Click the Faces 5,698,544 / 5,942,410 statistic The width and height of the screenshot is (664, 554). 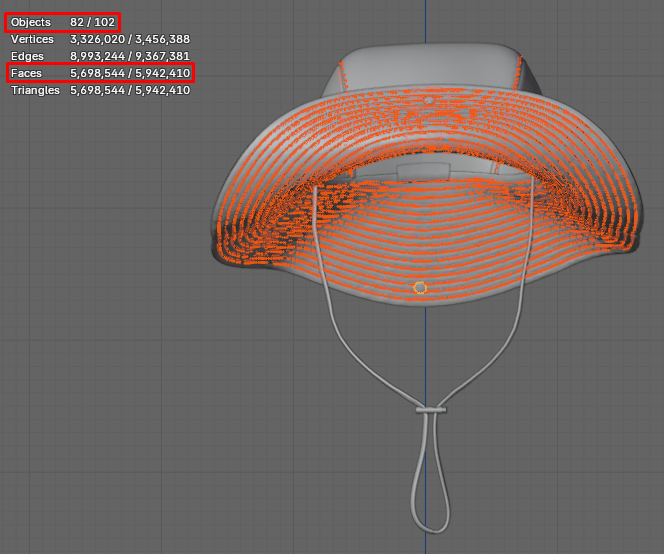100,73
